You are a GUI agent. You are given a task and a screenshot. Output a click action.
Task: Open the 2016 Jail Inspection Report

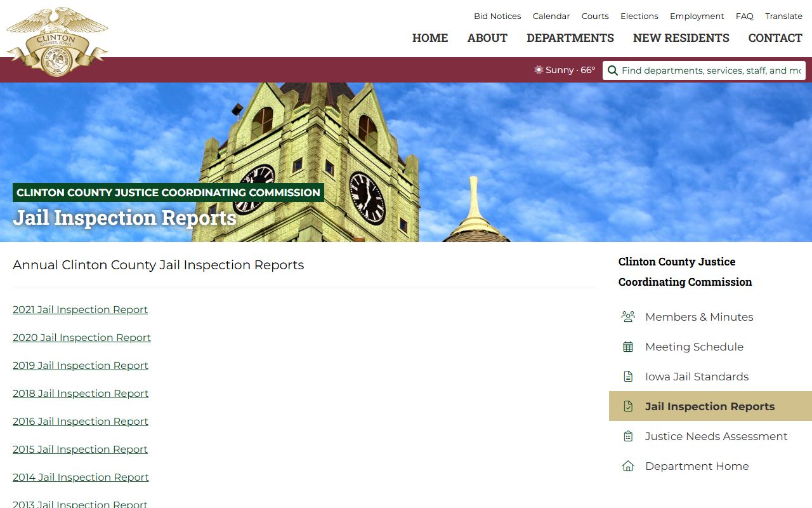pyautogui.click(x=81, y=422)
